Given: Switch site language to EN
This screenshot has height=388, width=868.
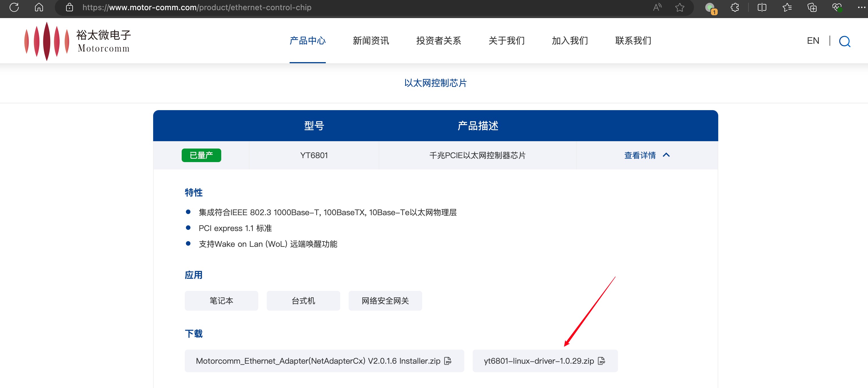Looking at the screenshot, I should click(813, 41).
